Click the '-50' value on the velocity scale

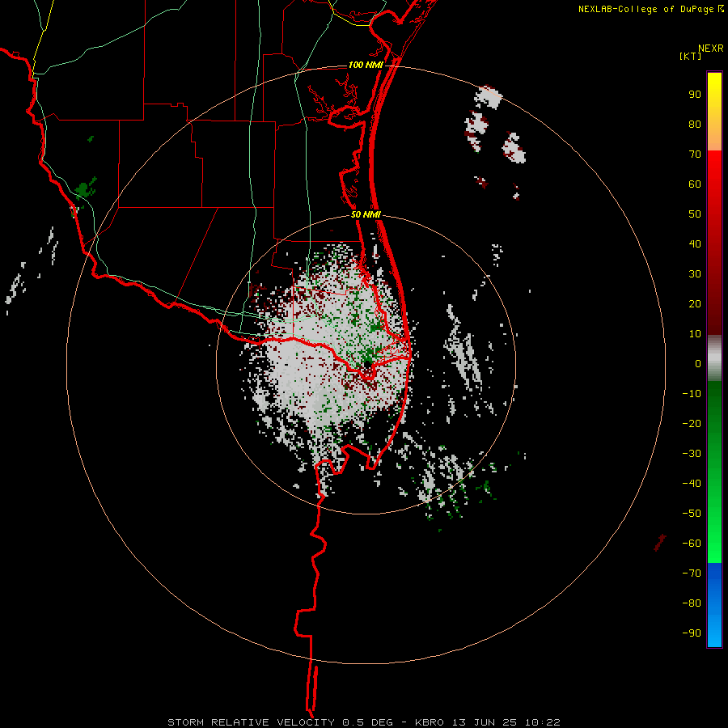click(x=692, y=513)
